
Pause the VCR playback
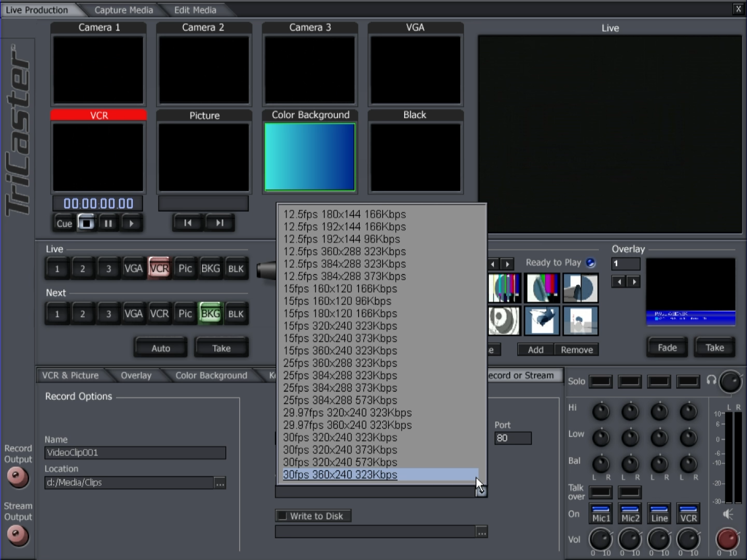[108, 223]
